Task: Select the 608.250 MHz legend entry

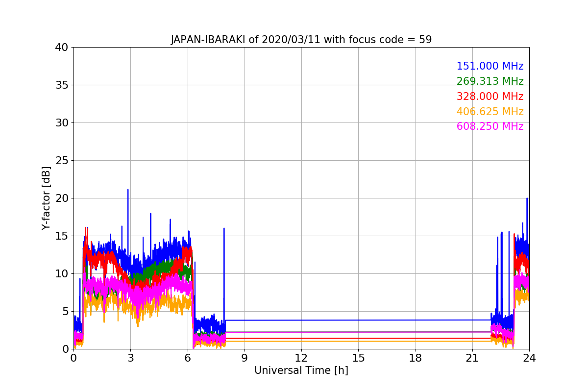Action: 490,126
